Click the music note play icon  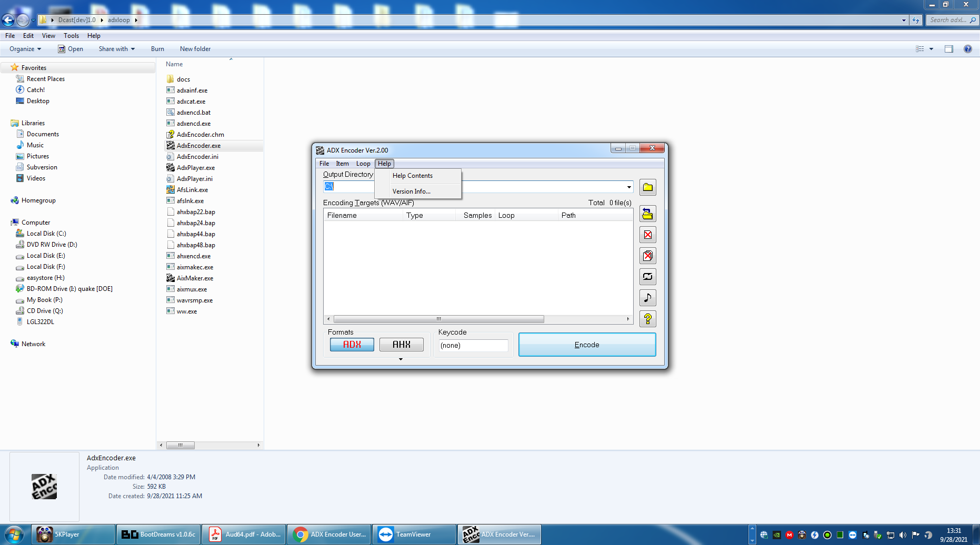coord(647,298)
